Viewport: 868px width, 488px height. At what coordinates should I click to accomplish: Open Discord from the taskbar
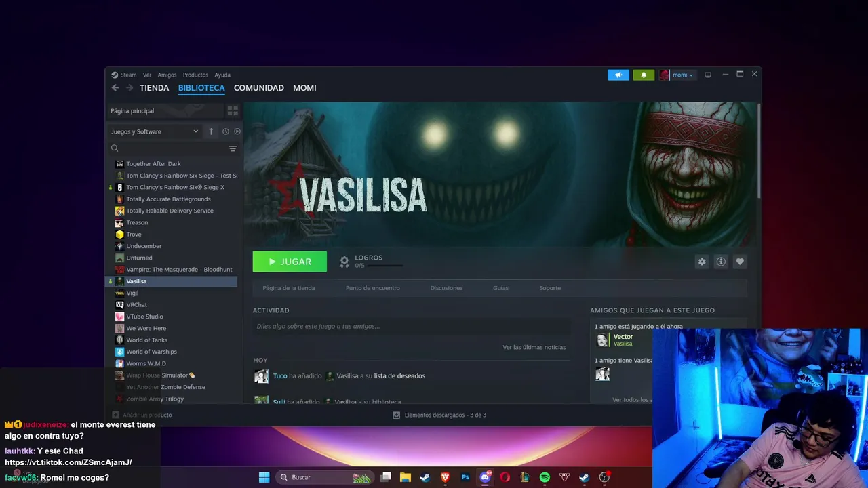(485, 477)
